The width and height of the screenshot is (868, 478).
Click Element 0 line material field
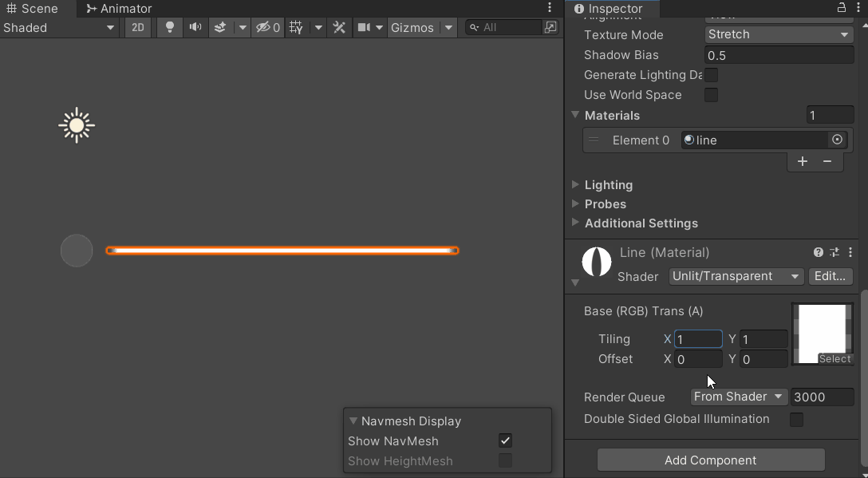755,140
